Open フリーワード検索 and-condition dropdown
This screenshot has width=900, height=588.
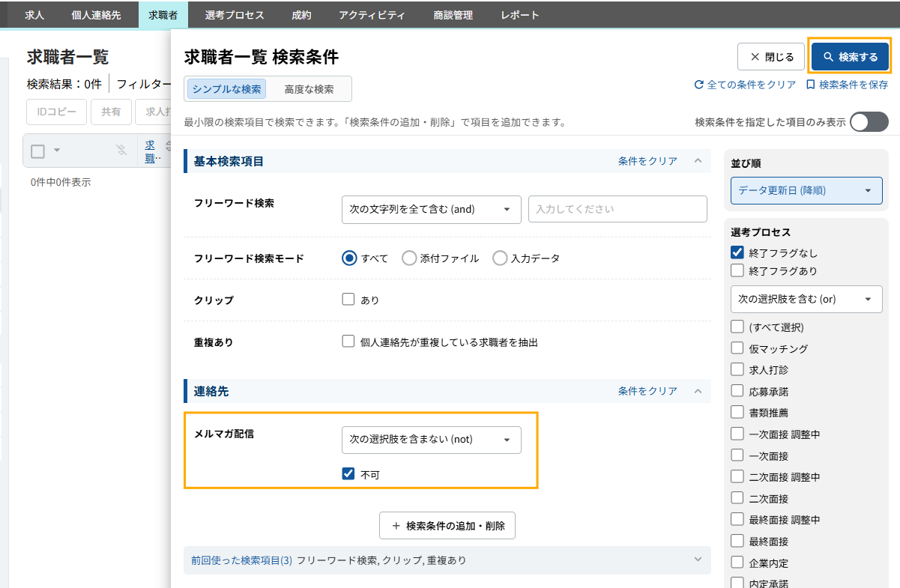431,210
